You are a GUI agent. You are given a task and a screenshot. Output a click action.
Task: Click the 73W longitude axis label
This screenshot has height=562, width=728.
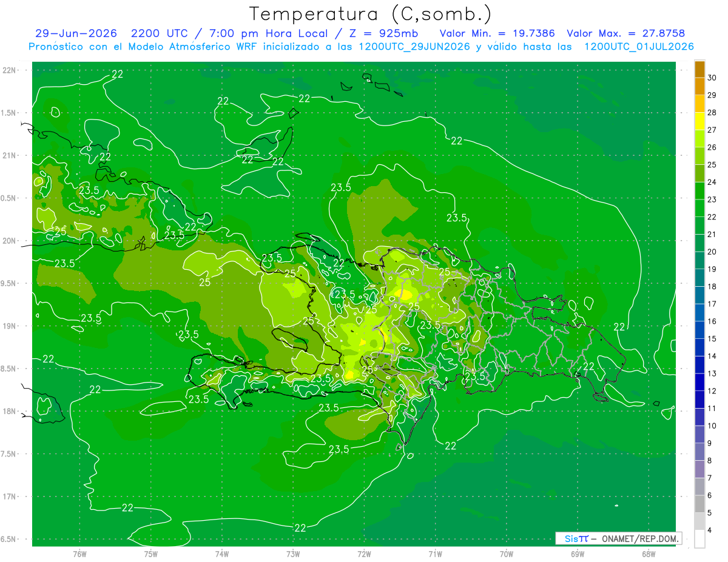tap(293, 554)
